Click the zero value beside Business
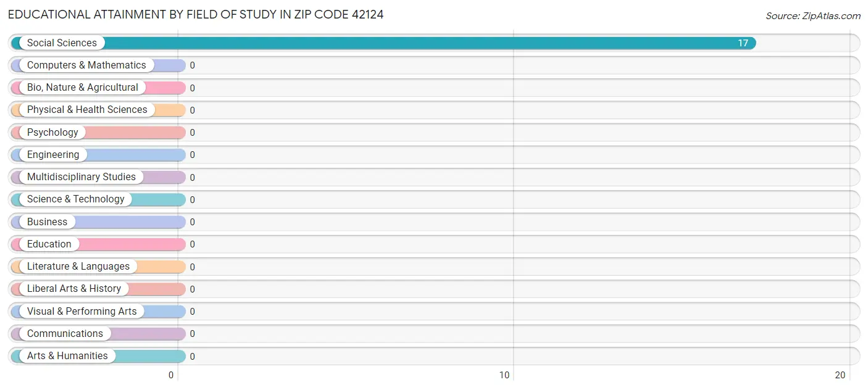Image resolution: width=868 pixels, height=390 pixels. pos(192,222)
